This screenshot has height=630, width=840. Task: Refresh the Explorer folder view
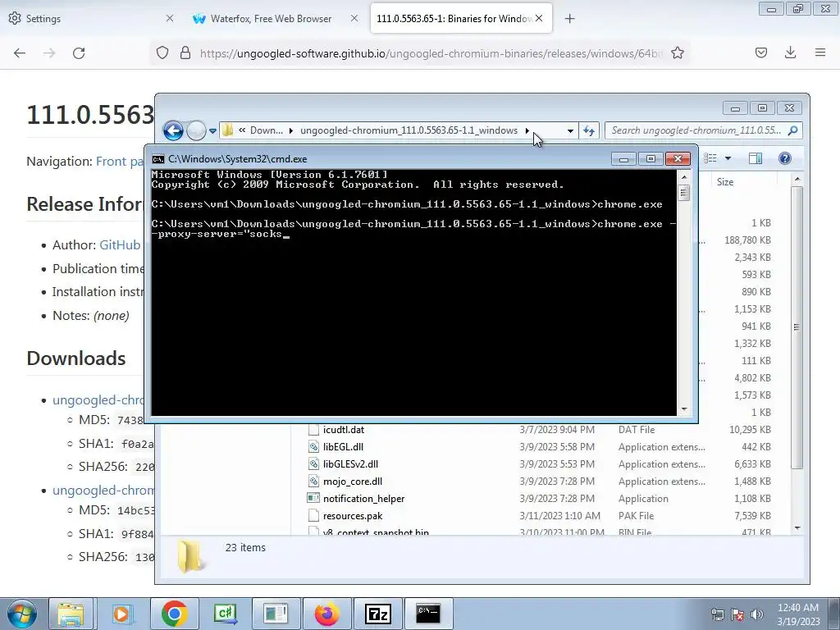pos(589,130)
